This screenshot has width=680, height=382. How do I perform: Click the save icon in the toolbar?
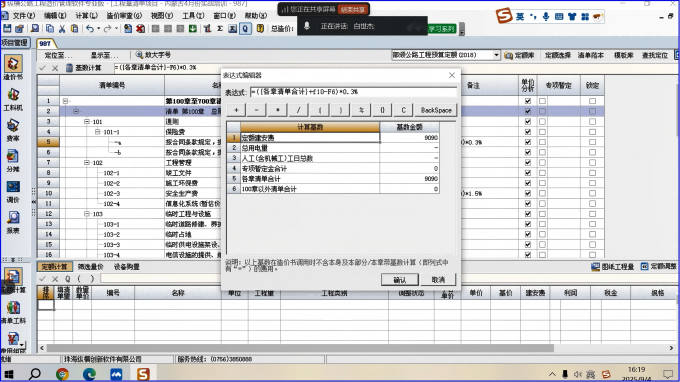pyautogui.click(x=7, y=29)
